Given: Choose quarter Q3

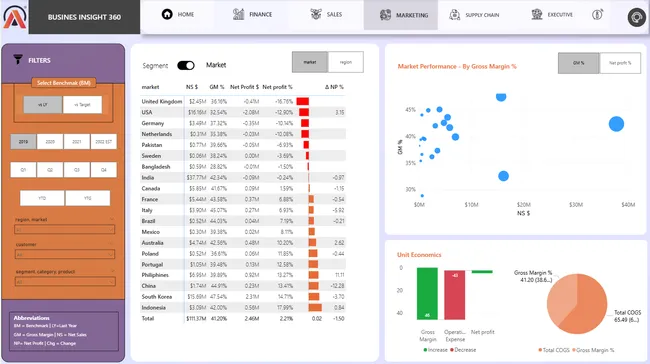Looking at the screenshot, I should (x=77, y=170).
